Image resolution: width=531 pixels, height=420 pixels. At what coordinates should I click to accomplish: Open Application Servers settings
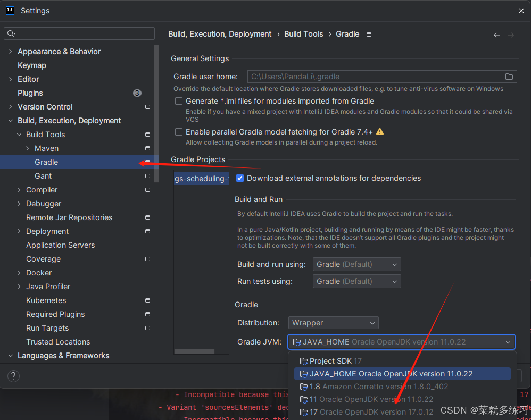(60, 245)
